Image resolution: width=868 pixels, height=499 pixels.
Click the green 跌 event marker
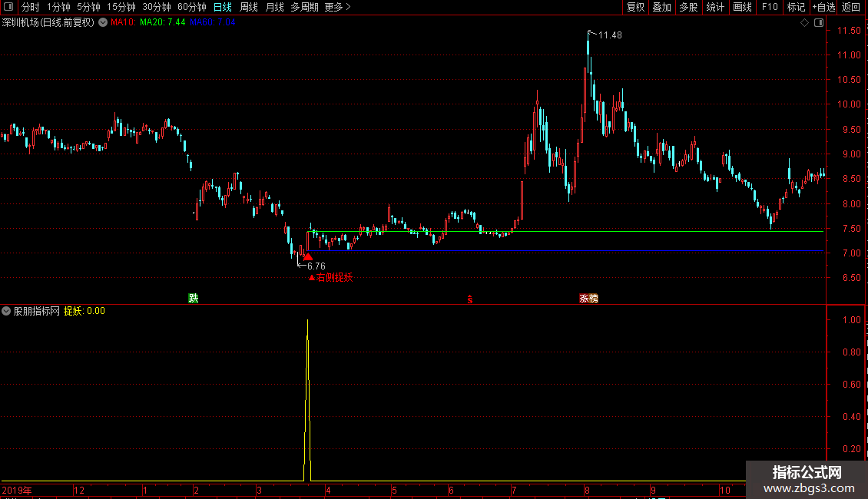pos(194,298)
